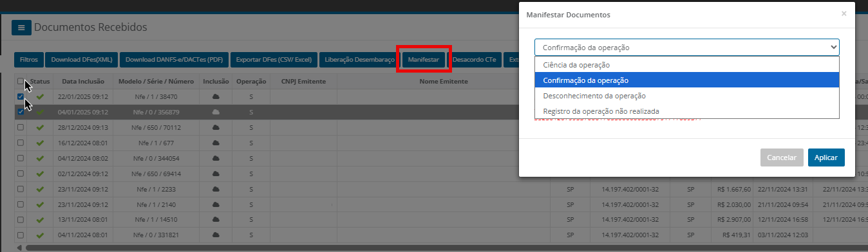The height and width of the screenshot is (252, 868).
Task: Click the cloud inclusion icon for Nfe / 1 / 14510
Action: click(216, 221)
